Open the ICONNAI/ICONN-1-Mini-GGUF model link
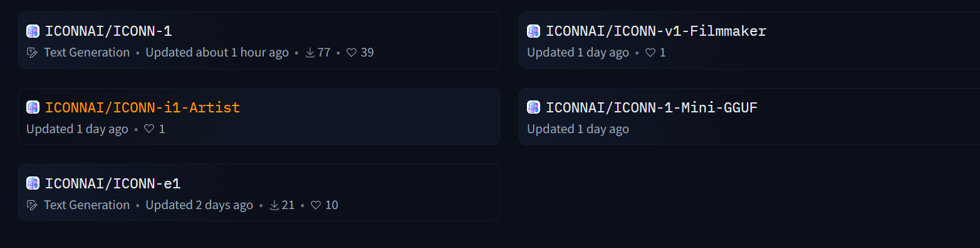980x248 pixels. pos(652,107)
